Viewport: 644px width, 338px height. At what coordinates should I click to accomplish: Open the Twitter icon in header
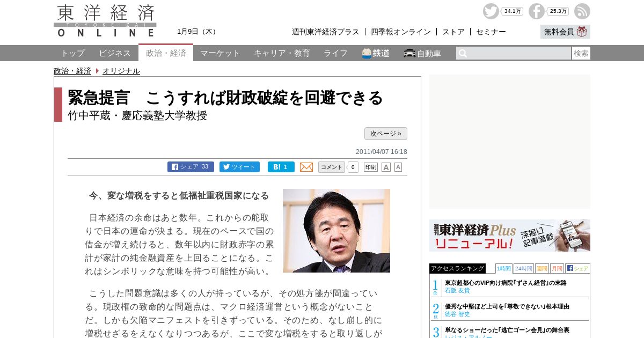tap(491, 11)
